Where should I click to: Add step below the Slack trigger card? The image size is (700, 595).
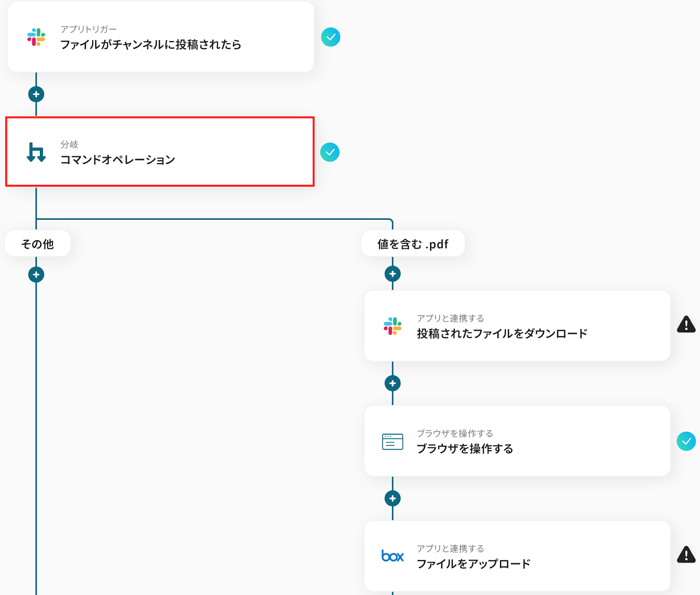[36, 94]
